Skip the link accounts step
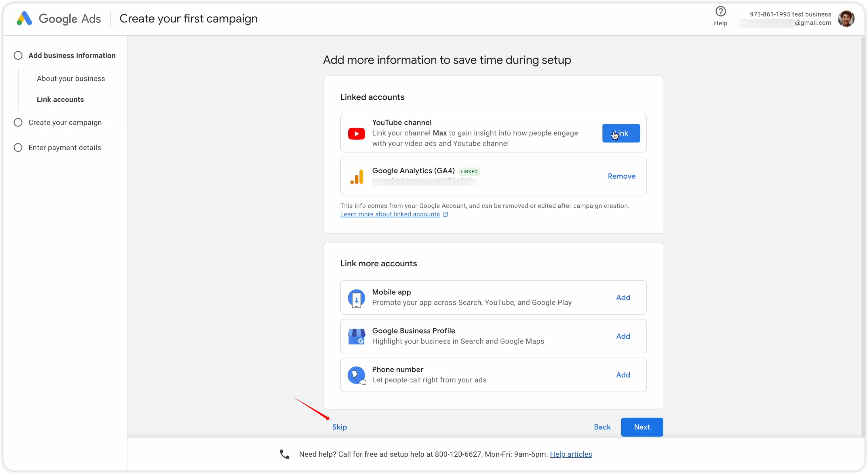 click(x=339, y=427)
